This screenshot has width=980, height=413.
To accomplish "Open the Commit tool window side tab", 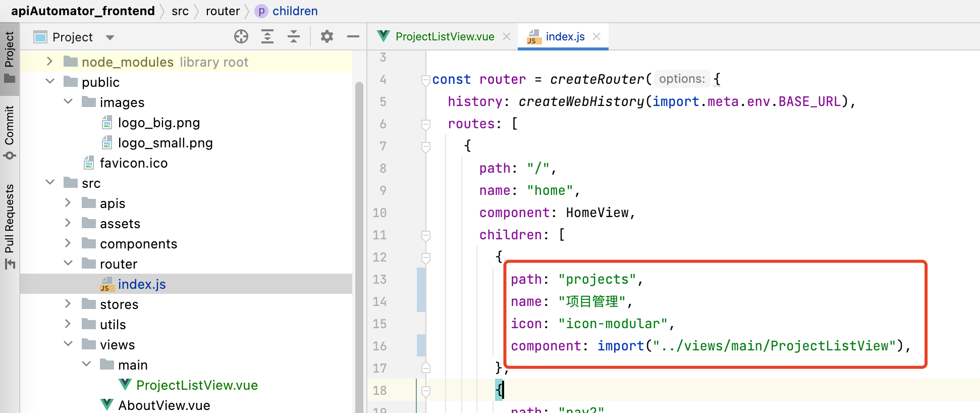I will pyautogui.click(x=9, y=132).
